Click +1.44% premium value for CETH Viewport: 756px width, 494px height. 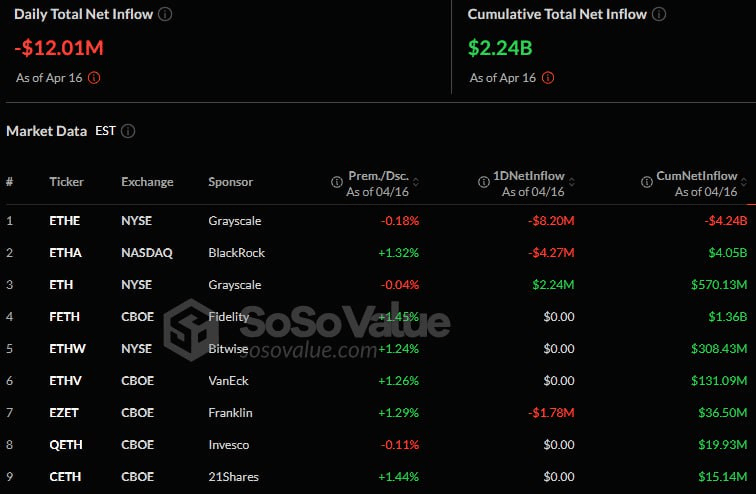tap(398, 477)
